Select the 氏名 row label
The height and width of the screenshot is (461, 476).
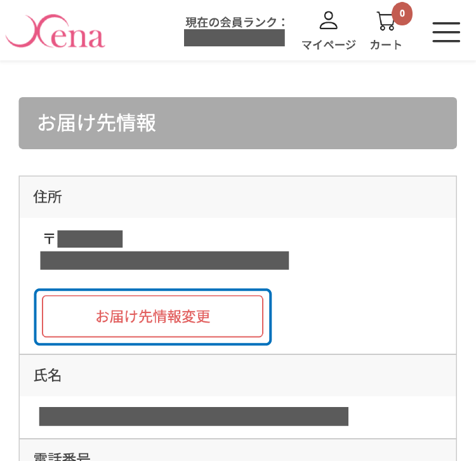click(48, 375)
